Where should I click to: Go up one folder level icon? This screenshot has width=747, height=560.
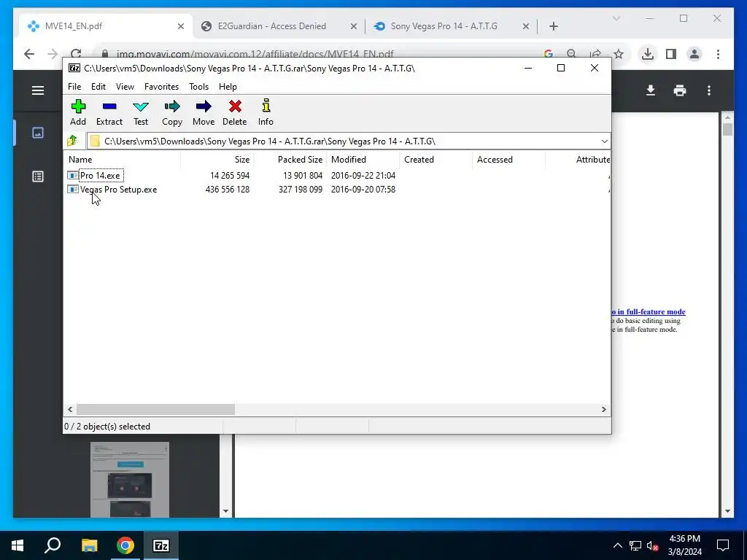coord(72,141)
